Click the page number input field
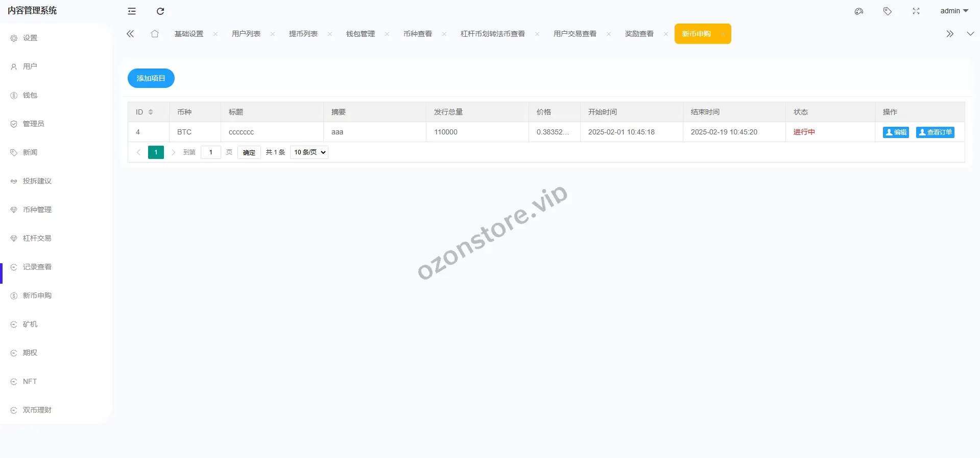The width and height of the screenshot is (980, 458). (210, 152)
